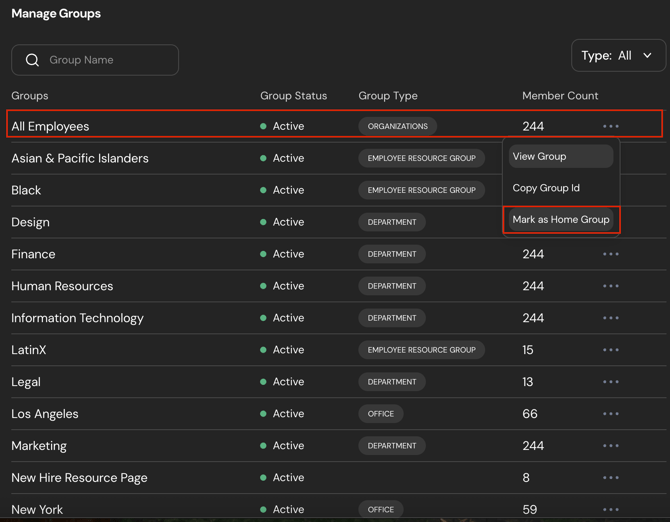The image size is (670, 522).
Task: Click Active status for Legal row
Action: [x=282, y=382]
